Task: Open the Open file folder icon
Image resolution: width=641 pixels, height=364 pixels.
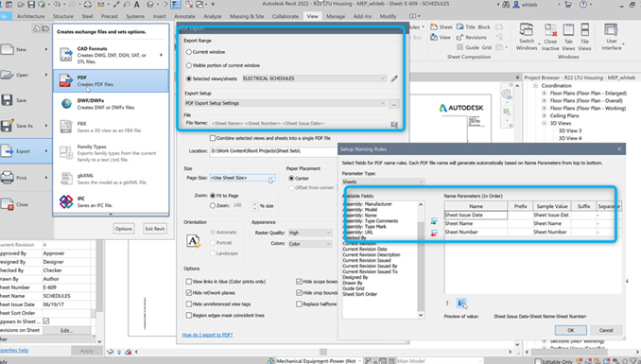Action: point(7,75)
